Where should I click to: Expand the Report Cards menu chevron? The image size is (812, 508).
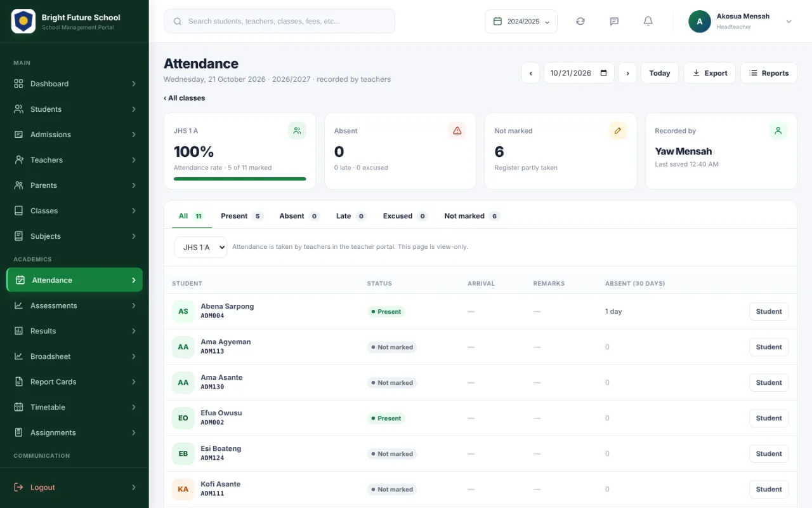[134, 382]
